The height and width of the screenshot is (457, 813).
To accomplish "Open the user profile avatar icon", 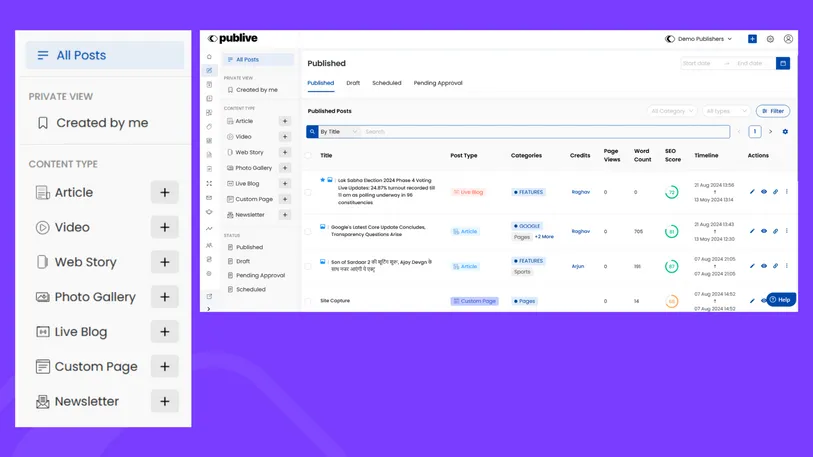I will [788, 39].
